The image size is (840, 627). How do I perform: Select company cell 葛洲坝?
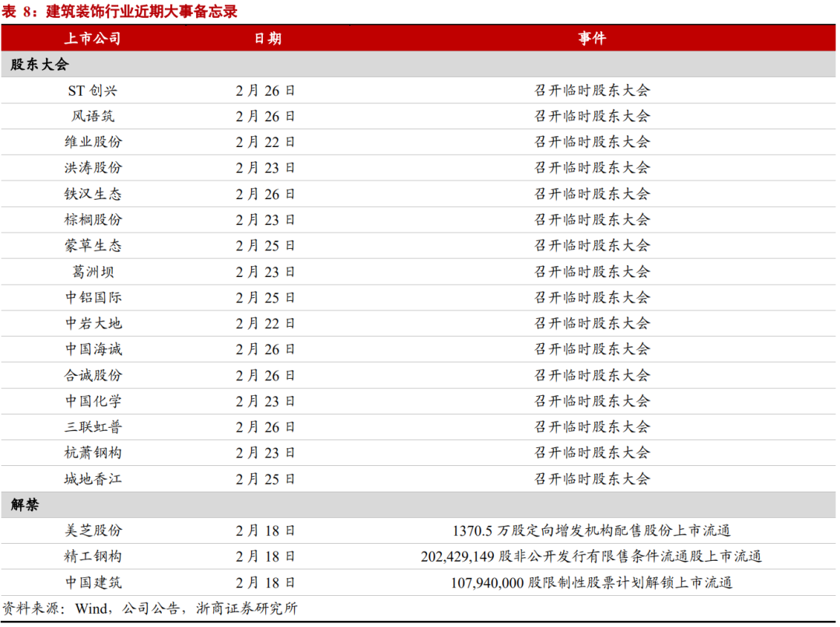93,271
